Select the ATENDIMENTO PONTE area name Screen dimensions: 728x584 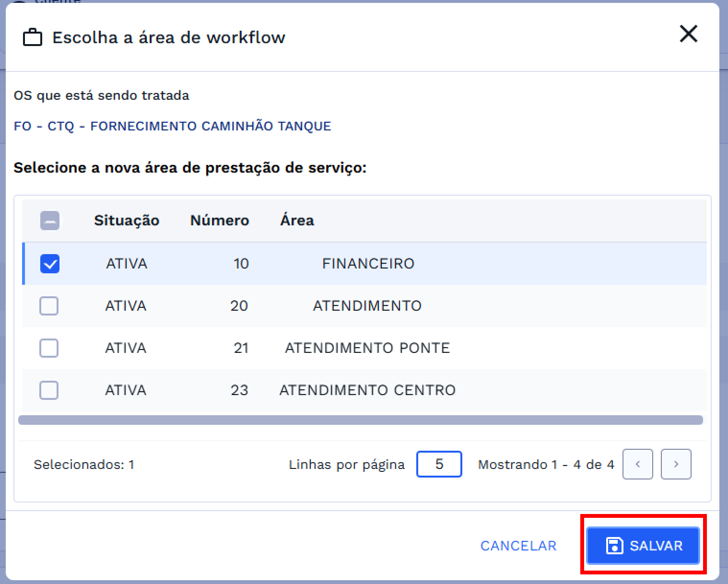tap(367, 348)
